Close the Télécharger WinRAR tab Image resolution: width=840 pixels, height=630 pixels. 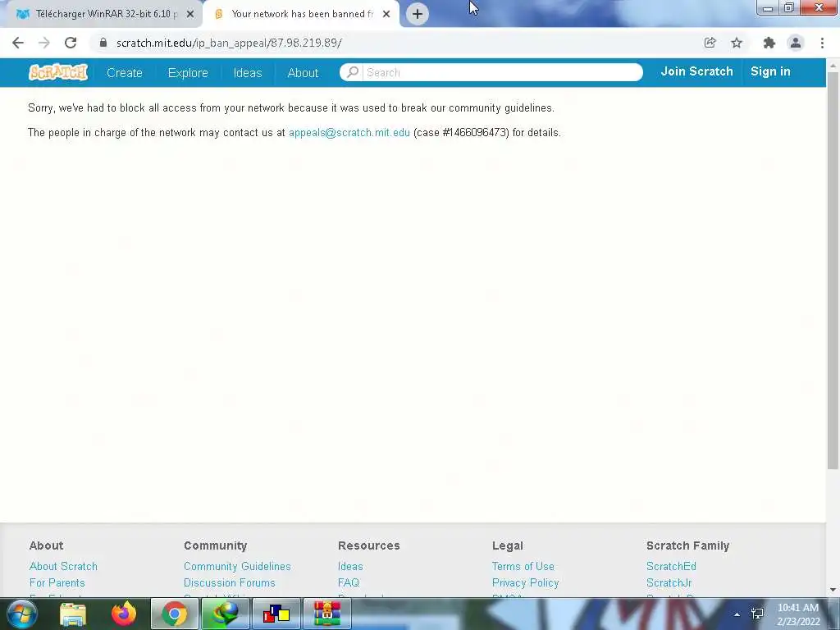[x=190, y=14]
